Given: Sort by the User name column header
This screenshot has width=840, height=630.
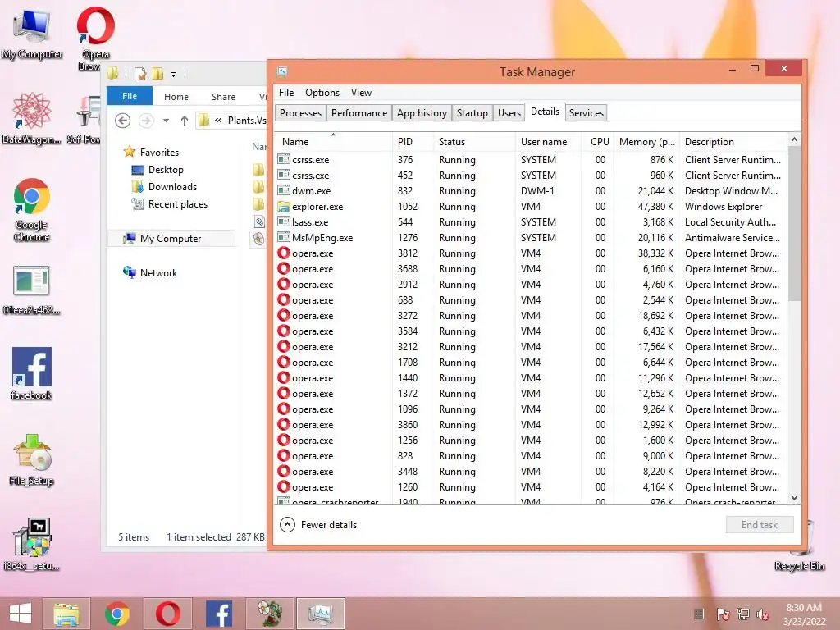Looking at the screenshot, I should (x=547, y=141).
